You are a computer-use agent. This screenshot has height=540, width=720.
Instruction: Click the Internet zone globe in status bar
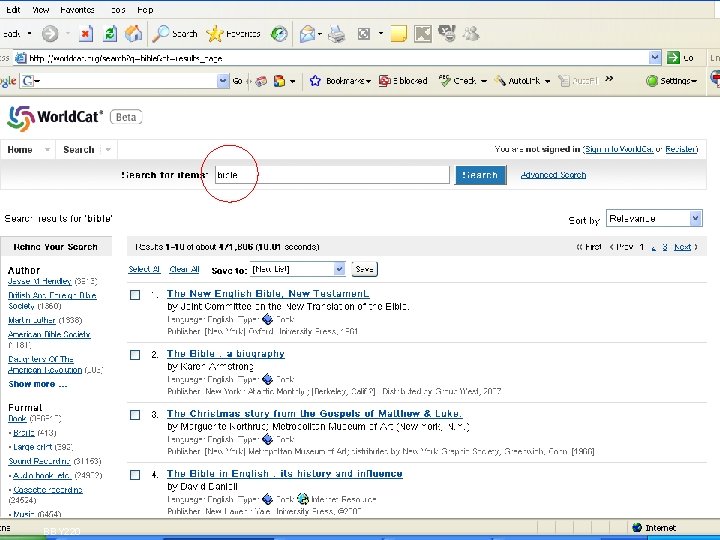click(x=637, y=528)
